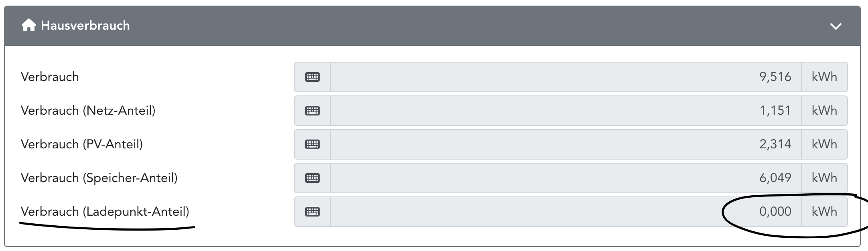The image size is (868, 251).
Task: Click the Verbrauch (Netz-Anteil) label
Action: coord(88,111)
